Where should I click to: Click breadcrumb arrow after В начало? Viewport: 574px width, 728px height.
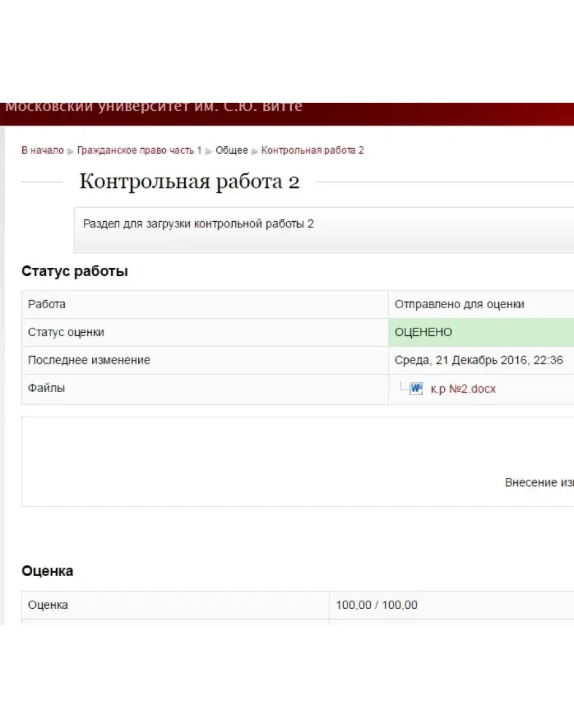click(71, 151)
